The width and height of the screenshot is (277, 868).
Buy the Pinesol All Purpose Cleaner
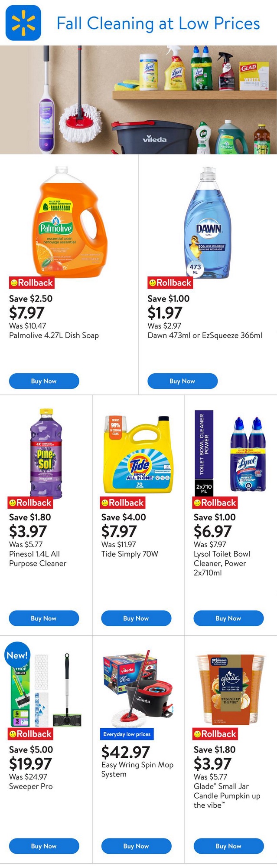tap(44, 618)
